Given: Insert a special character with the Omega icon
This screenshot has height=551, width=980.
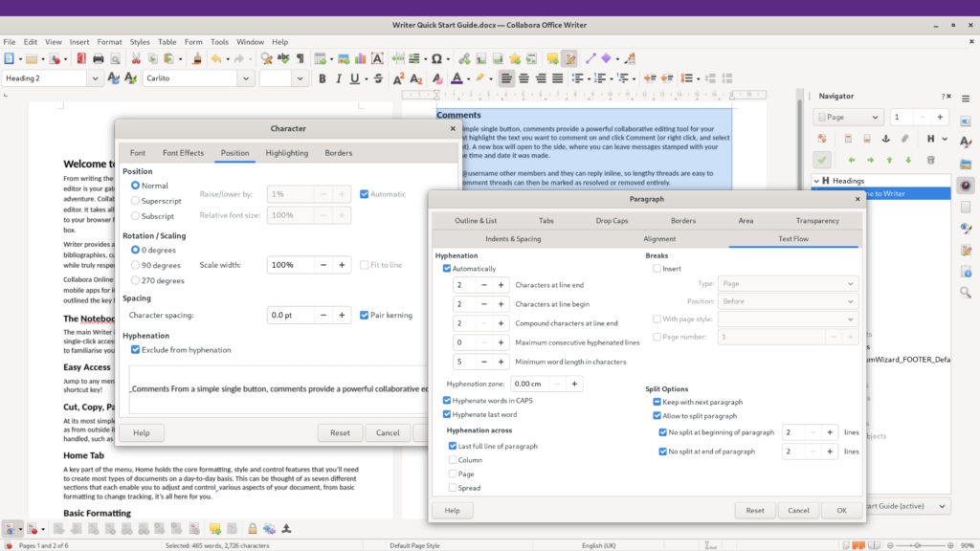Looking at the screenshot, I should (435, 59).
